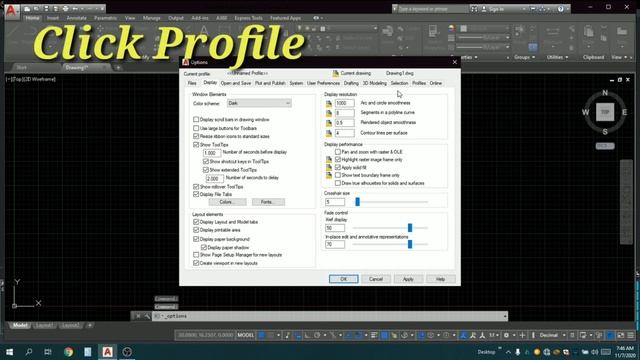Add a new layout with the plus icon
This screenshot has height=360, width=640.
[x=89, y=325]
